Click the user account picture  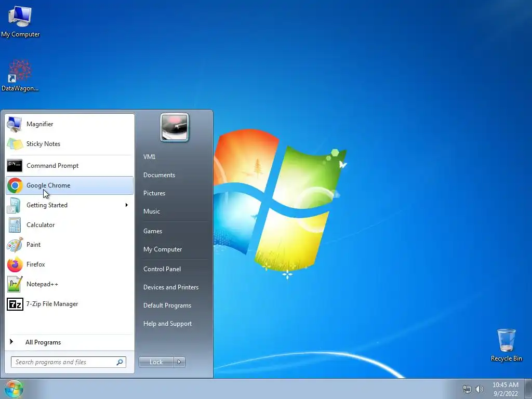tap(175, 127)
